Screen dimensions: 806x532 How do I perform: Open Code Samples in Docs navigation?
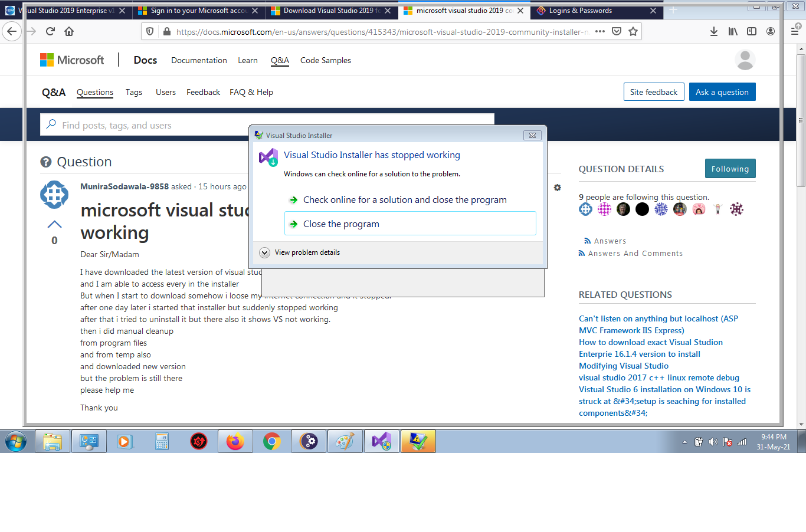click(x=326, y=60)
